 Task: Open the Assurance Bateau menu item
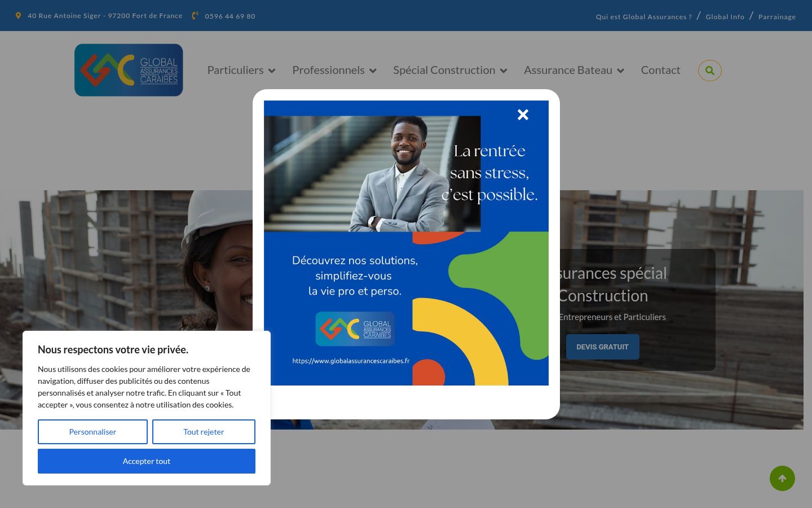tap(568, 70)
